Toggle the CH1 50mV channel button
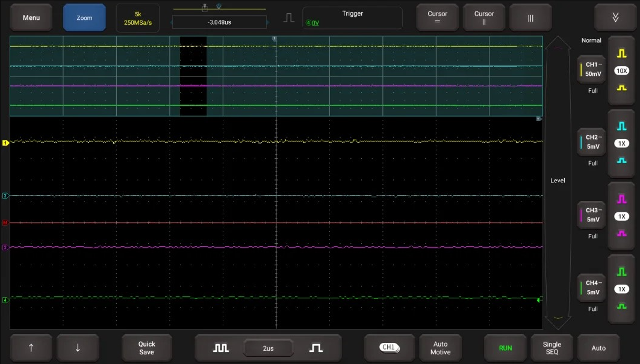 click(x=591, y=69)
